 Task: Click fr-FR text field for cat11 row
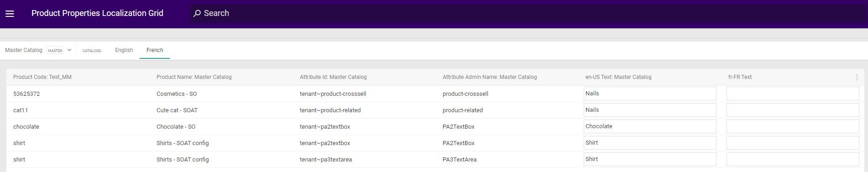(x=793, y=110)
